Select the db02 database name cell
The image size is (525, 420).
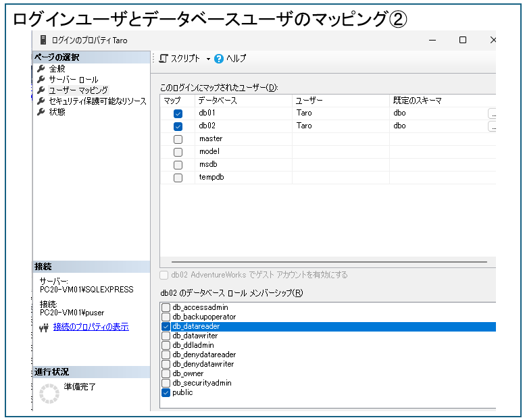click(243, 126)
